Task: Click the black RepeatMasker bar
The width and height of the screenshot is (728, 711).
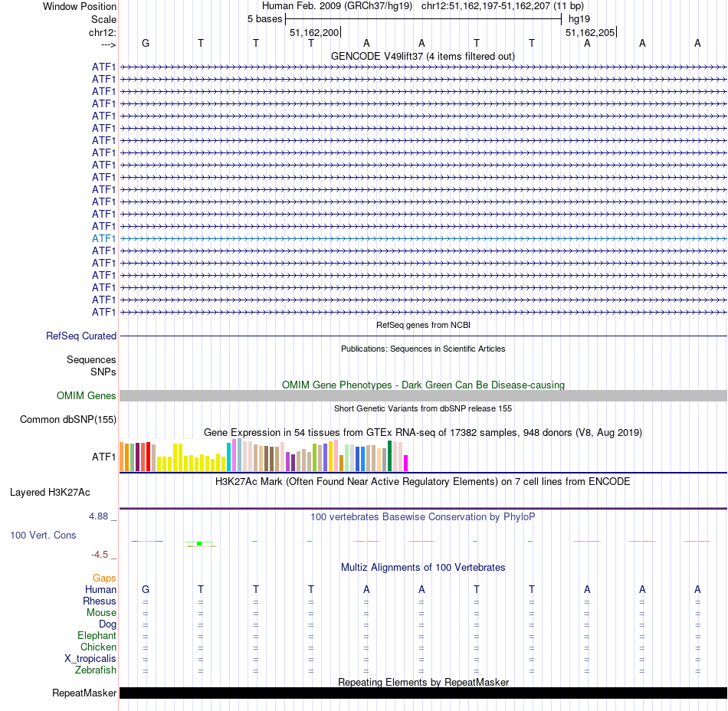Action: coord(424,693)
